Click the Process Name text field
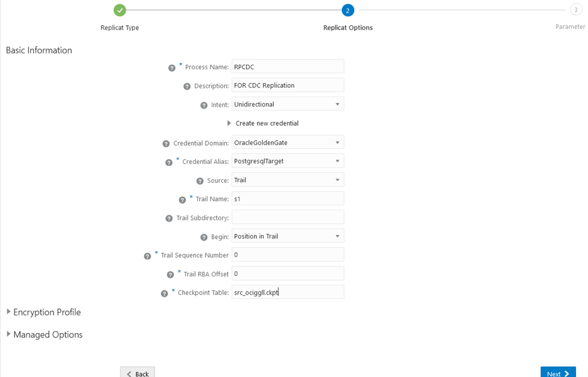This screenshot has width=588, height=377. [x=288, y=67]
